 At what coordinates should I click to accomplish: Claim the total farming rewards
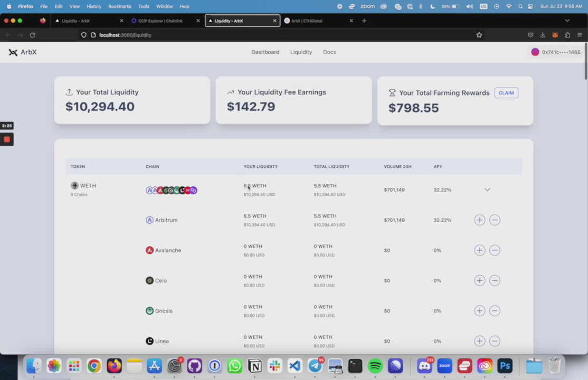[506, 93]
